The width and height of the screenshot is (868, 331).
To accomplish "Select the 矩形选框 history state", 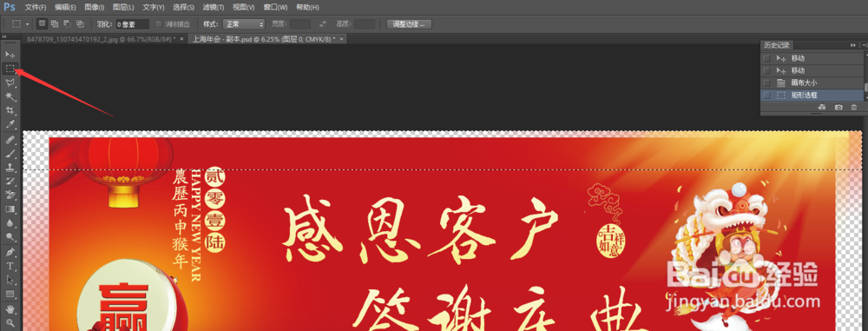I will tap(812, 96).
